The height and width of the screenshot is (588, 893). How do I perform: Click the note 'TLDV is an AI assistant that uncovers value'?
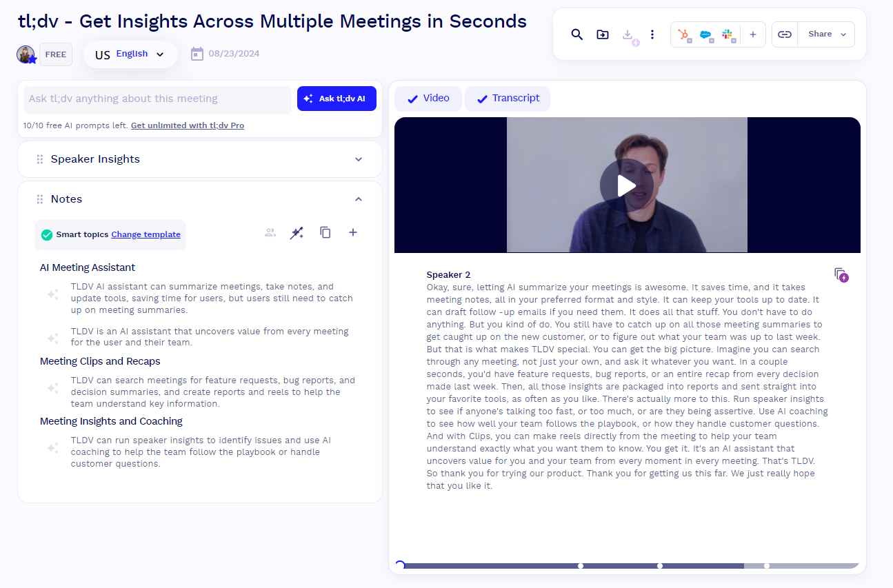pyautogui.click(x=210, y=337)
